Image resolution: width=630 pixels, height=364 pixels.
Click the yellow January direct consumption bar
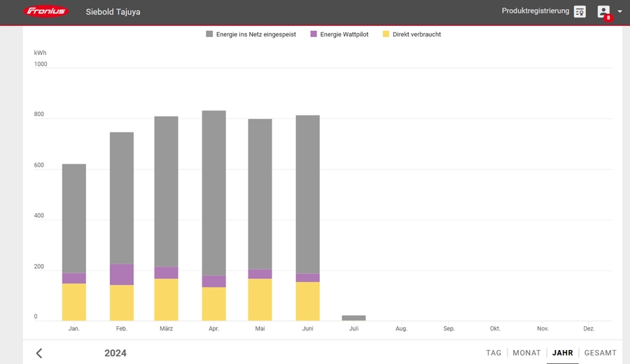pyautogui.click(x=73, y=302)
